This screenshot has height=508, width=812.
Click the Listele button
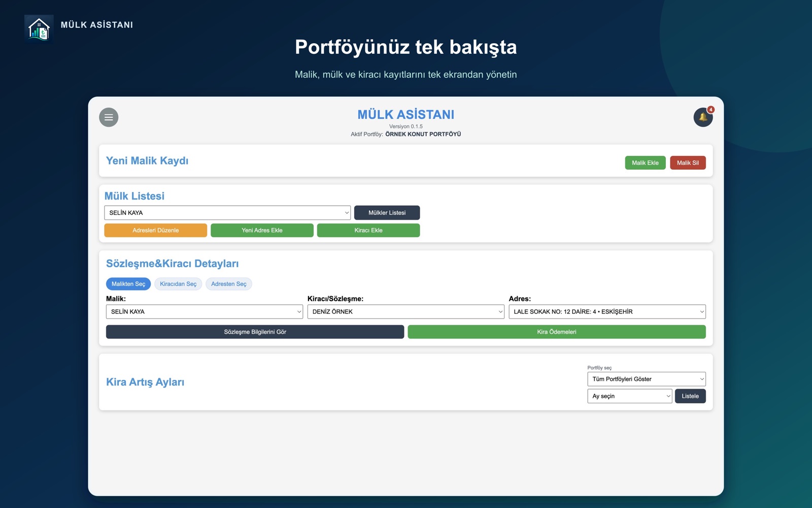(690, 396)
